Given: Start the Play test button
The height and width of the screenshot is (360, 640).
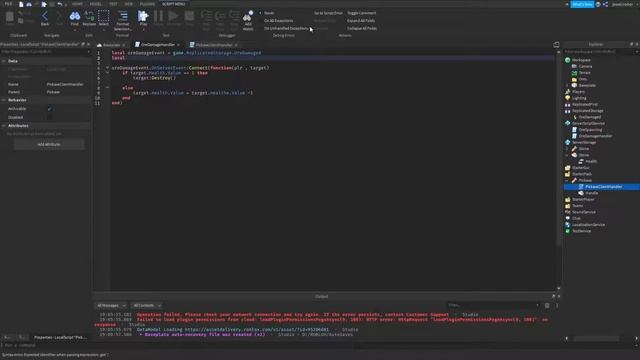Looking at the screenshot, I should point(143,18).
